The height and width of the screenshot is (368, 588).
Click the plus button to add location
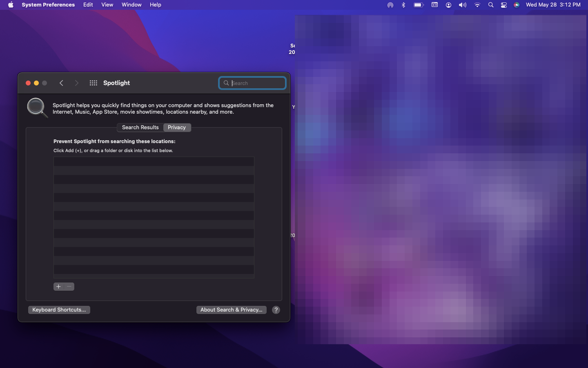58,287
